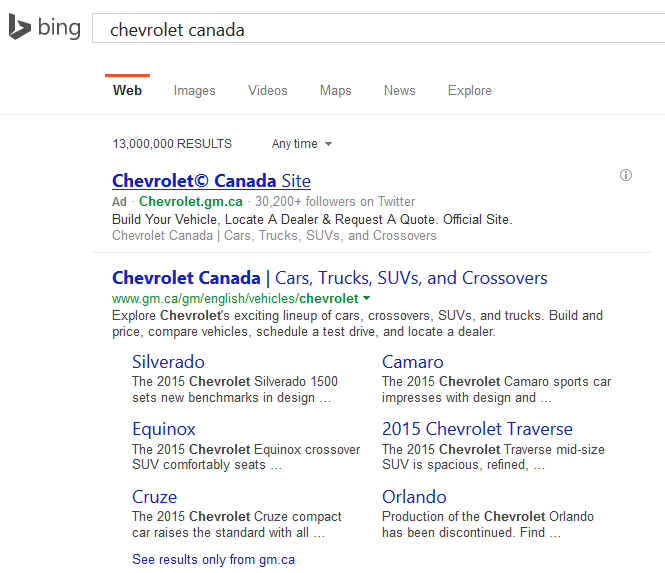Follow the Cruze sitelink
665x573 pixels.
click(154, 497)
